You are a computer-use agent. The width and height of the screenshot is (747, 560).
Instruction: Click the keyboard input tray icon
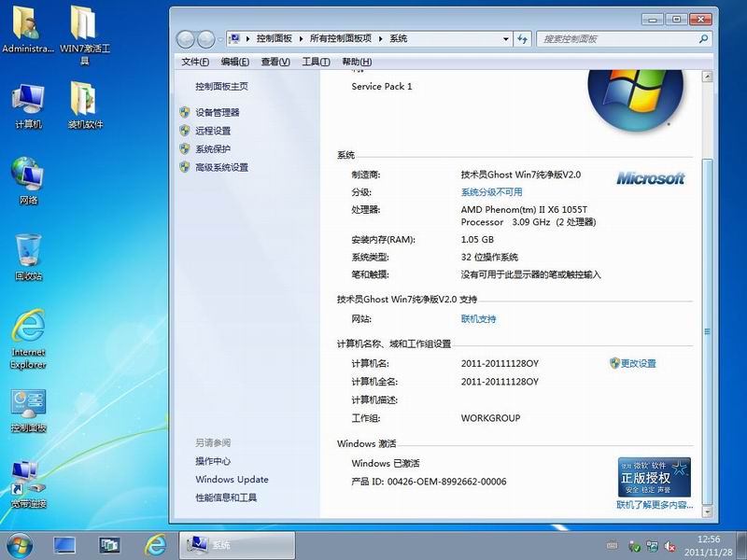(613, 545)
